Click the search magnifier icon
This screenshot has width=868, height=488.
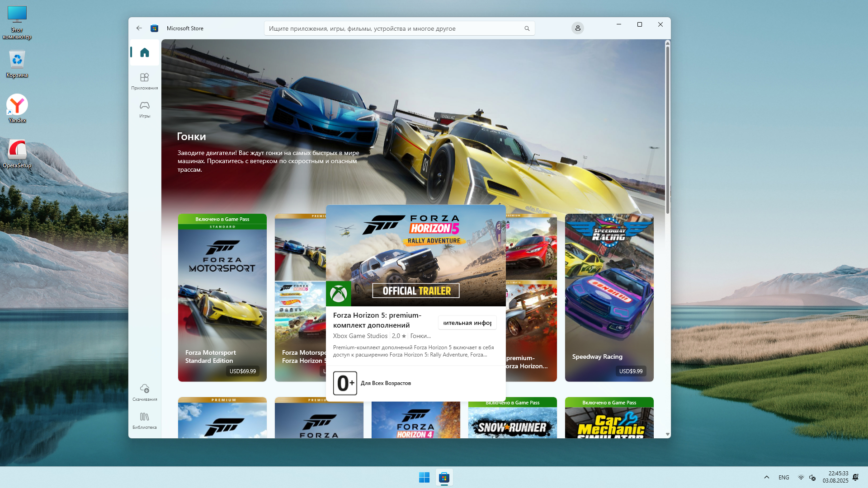coord(527,28)
